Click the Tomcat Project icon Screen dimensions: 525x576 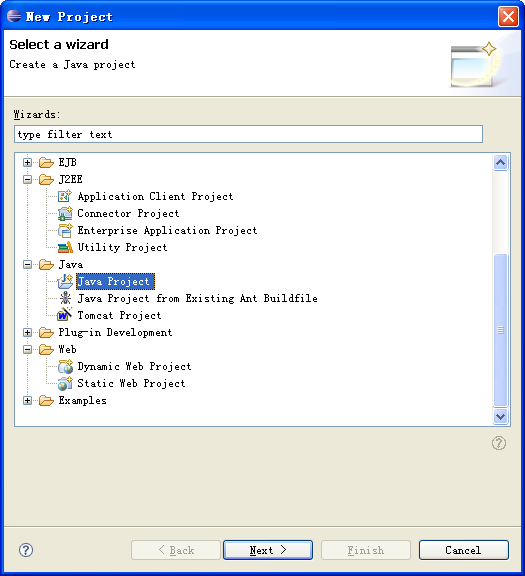(x=65, y=315)
